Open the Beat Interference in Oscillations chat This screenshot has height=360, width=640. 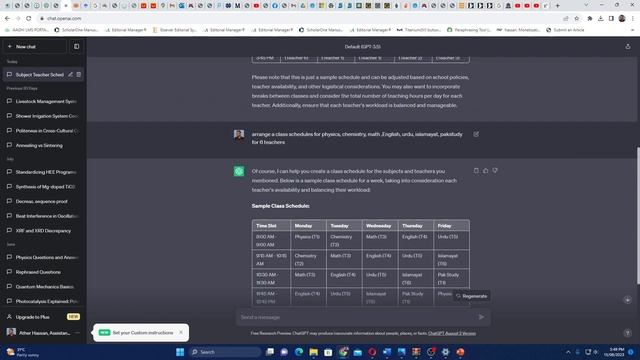[x=43, y=216]
